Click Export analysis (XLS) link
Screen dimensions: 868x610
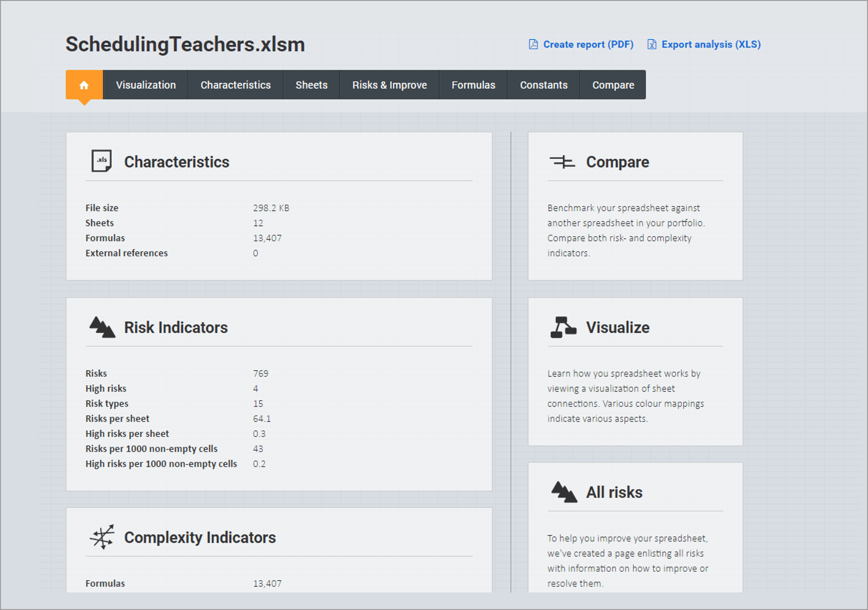pos(711,44)
